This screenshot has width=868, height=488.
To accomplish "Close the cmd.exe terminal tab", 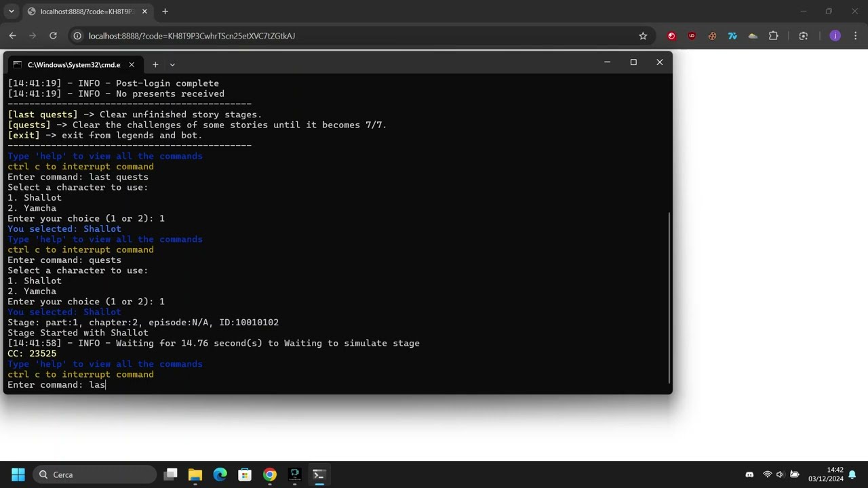I will 132,64.
